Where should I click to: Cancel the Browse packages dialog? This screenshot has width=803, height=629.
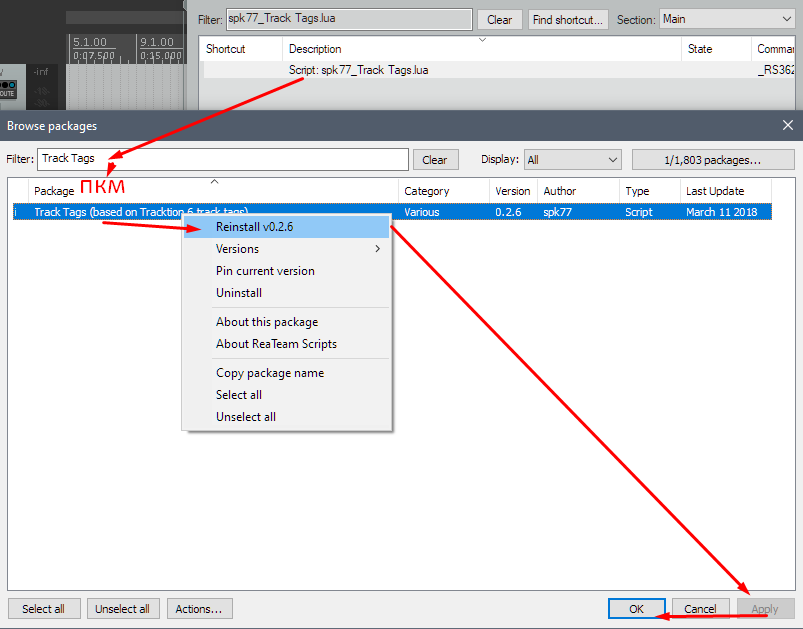tap(701, 609)
